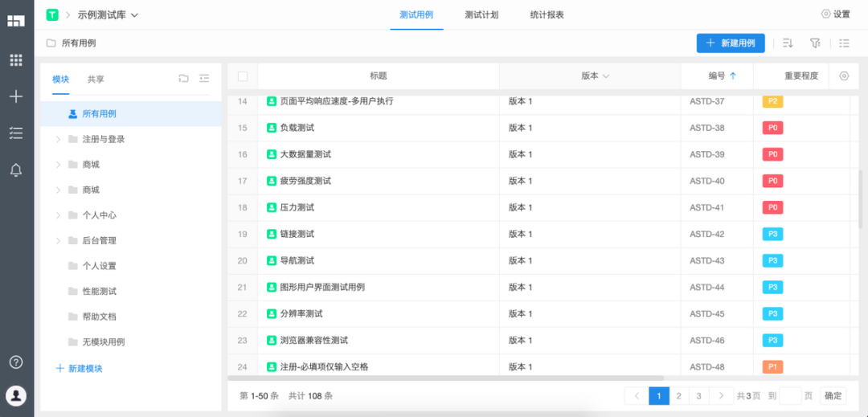The height and width of the screenshot is (417, 868).
Task: Click the P2 priority tag for ASTD-37
Action: (773, 101)
